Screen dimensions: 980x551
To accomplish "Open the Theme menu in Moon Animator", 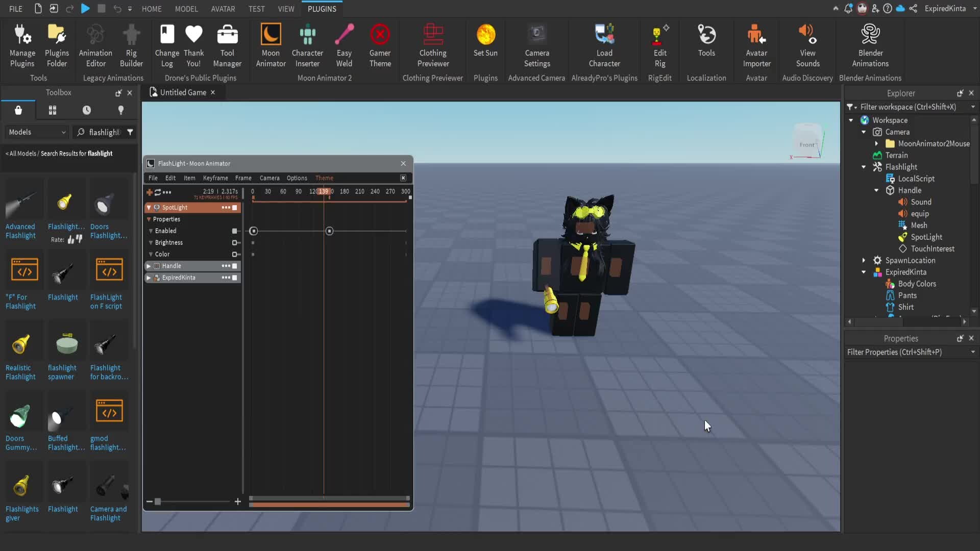I will 325,178.
